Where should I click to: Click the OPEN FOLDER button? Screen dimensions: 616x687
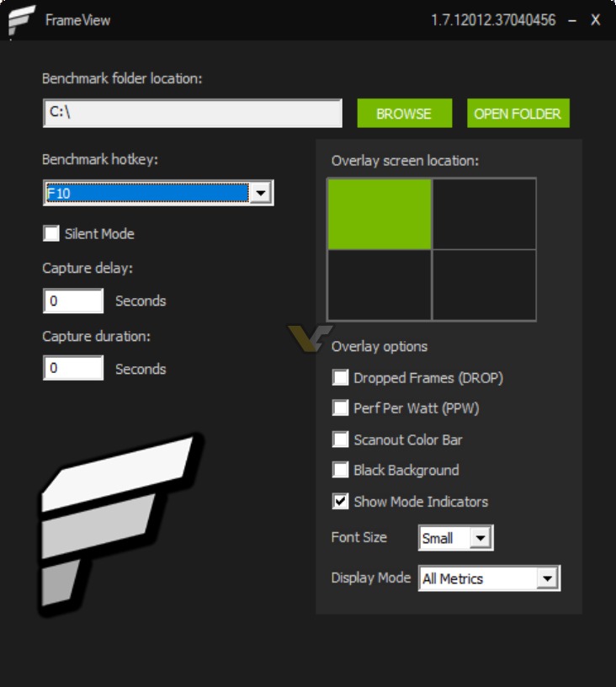click(518, 114)
